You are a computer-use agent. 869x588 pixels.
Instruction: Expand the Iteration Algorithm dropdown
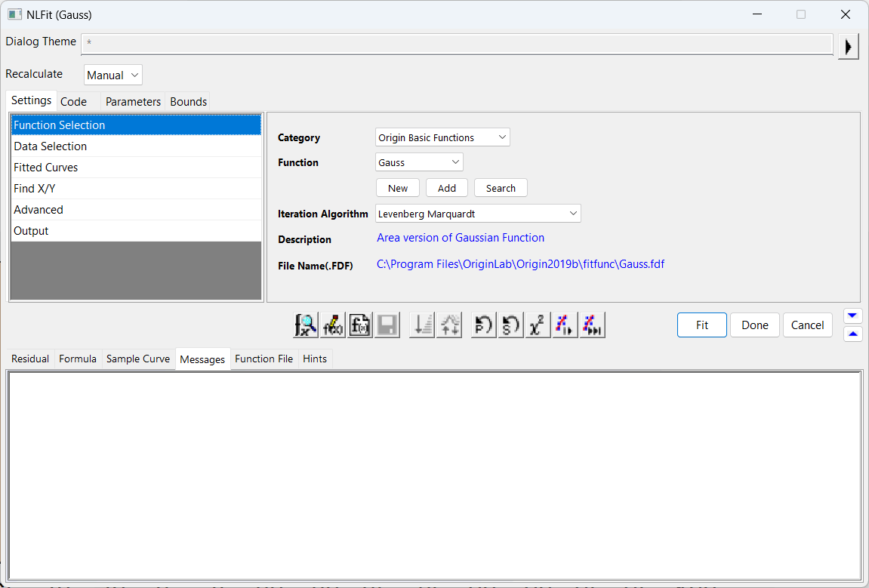coord(478,214)
